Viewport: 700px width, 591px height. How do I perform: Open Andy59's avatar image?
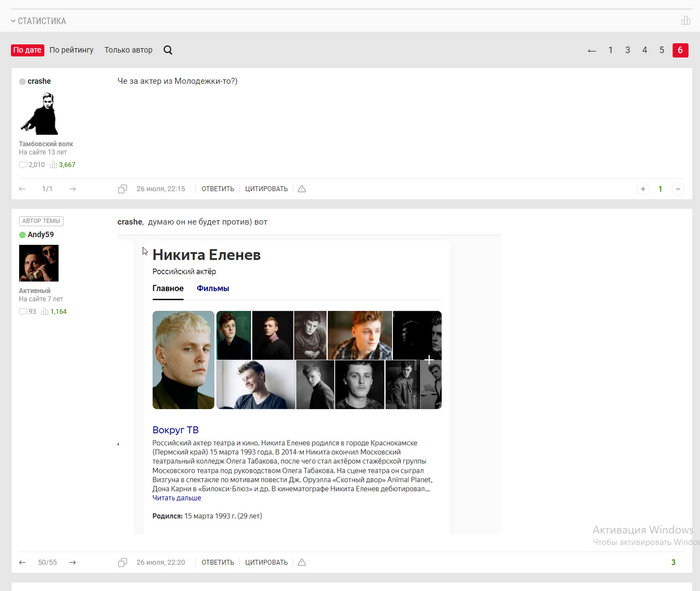point(39,263)
